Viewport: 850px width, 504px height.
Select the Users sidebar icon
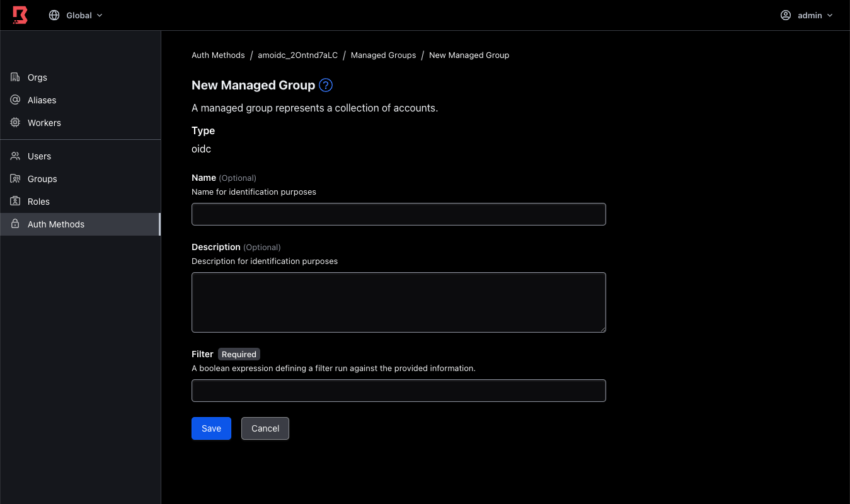[14, 156]
